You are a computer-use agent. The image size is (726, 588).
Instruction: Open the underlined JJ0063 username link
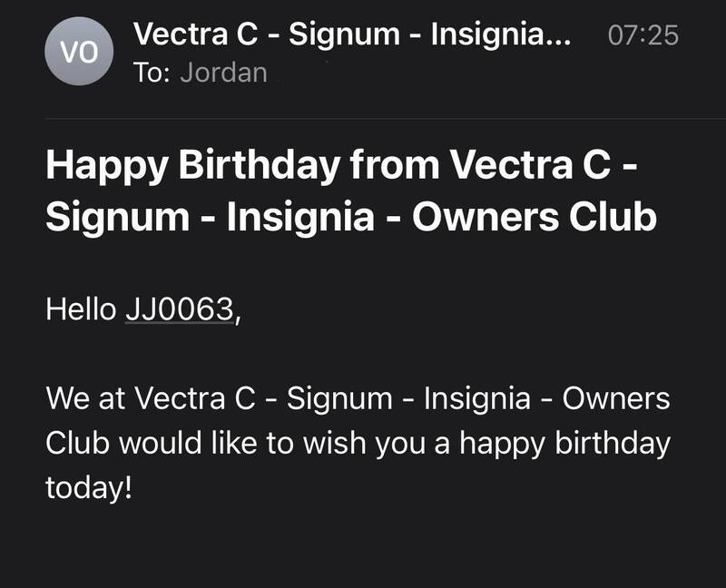179,310
